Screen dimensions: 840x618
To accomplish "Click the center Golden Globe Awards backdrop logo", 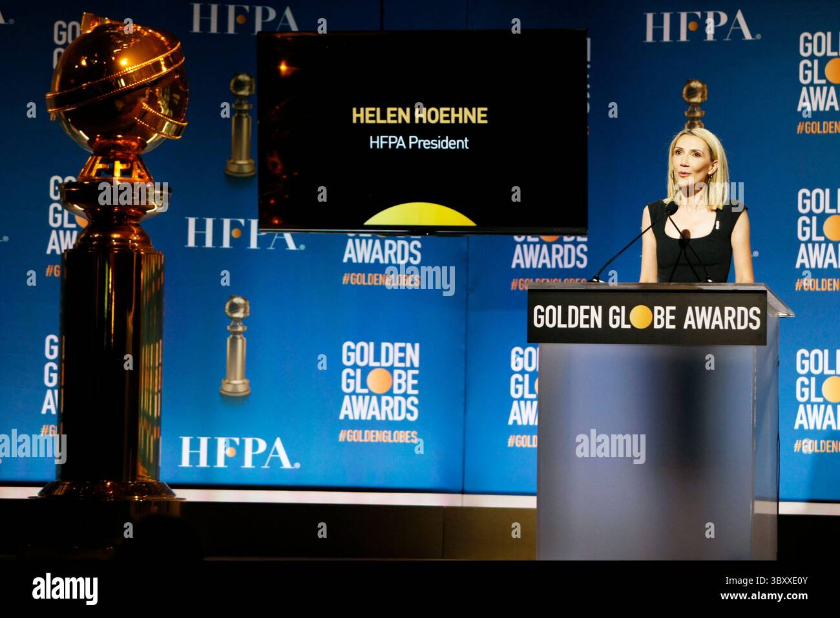I will point(379,381).
